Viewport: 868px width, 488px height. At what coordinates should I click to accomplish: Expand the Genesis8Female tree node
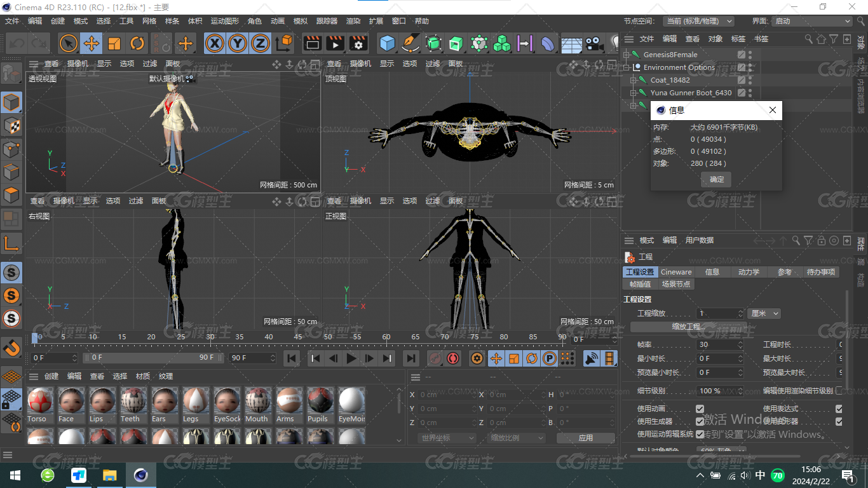click(627, 55)
